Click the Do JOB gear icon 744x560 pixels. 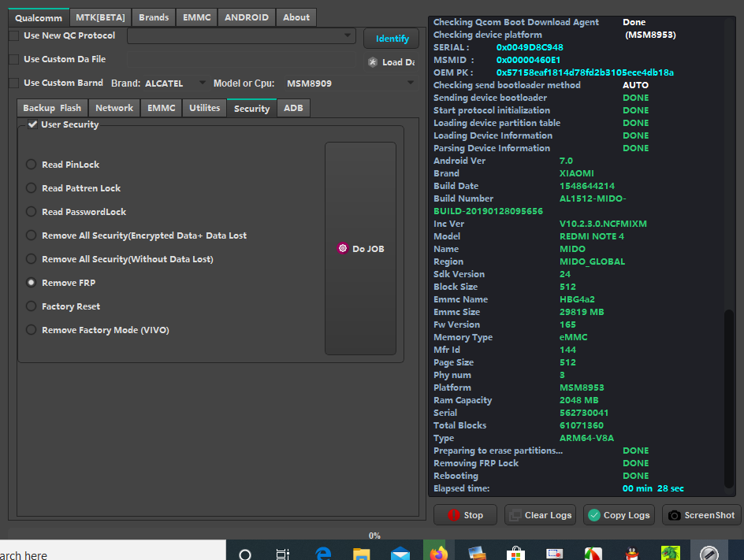(343, 248)
